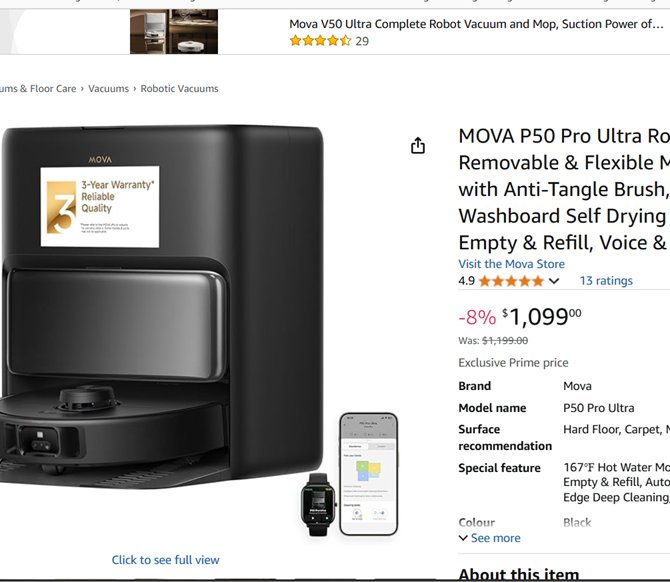This screenshot has height=582, width=670.
Task: Expand See more product details
Action: pyautogui.click(x=489, y=538)
